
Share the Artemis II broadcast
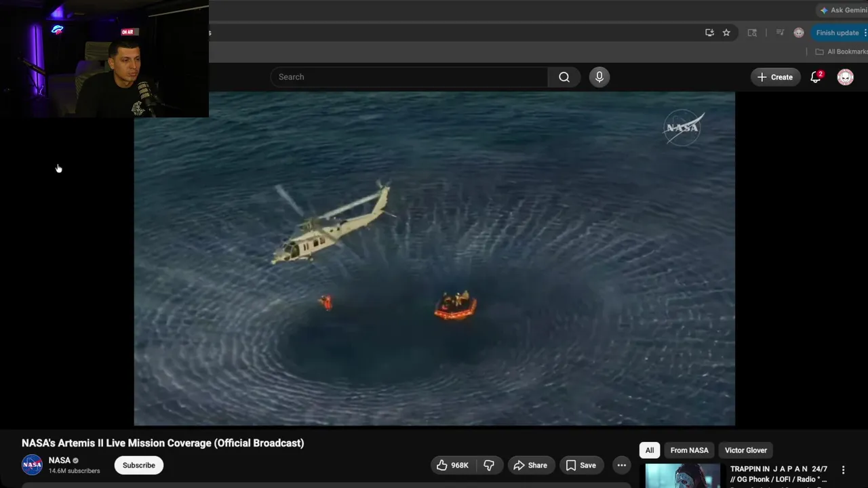click(530, 465)
